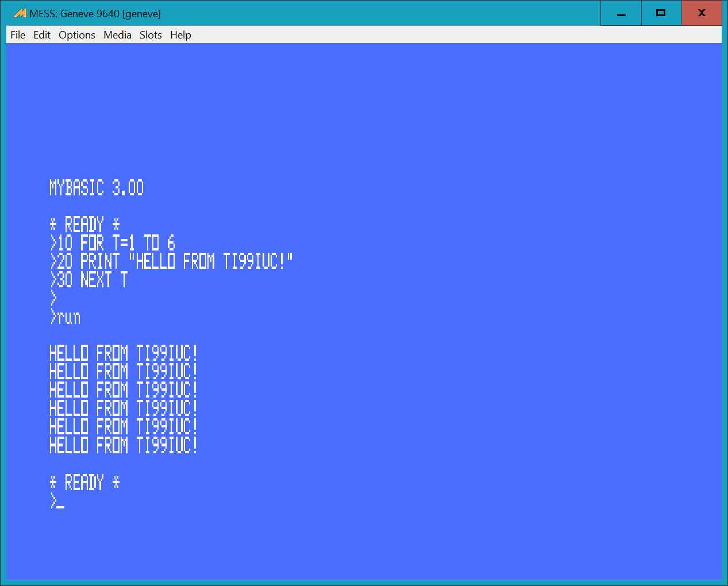Click the MESS app icon in title bar
The image size is (728, 586).
pos(20,13)
